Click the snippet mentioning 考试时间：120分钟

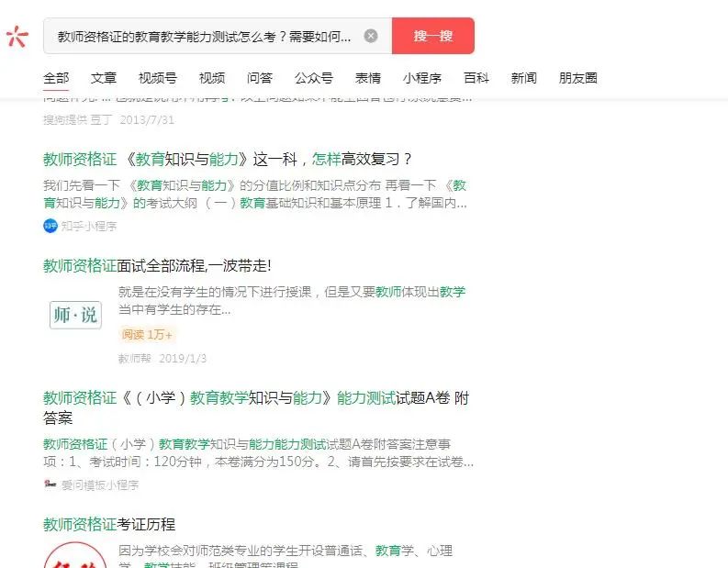tap(259, 453)
